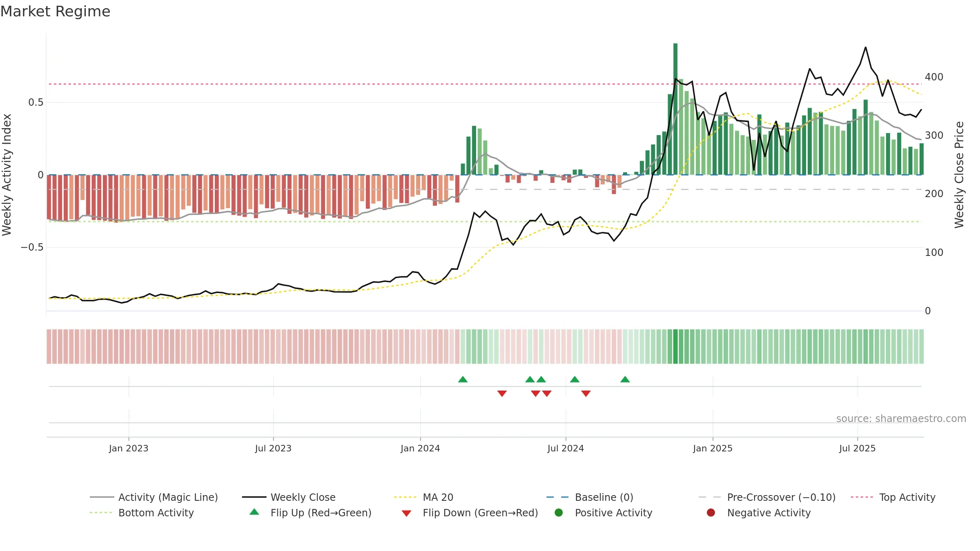Toggle the Flip Down (Green→Red) legend entry

pyautogui.click(x=470, y=513)
